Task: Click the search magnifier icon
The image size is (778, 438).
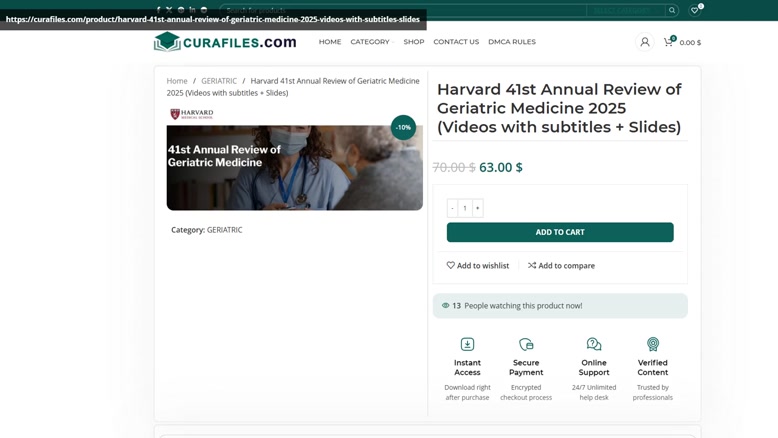Action: click(672, 10)
